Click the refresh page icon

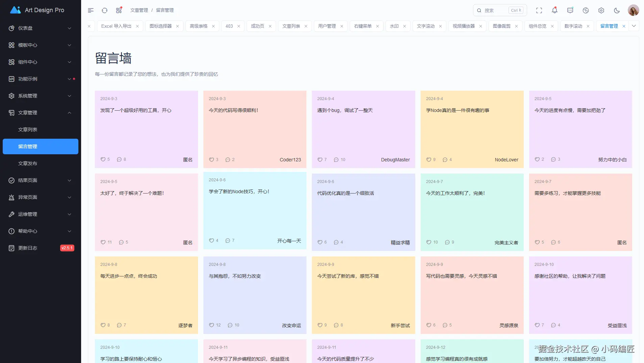coord(105,10)
